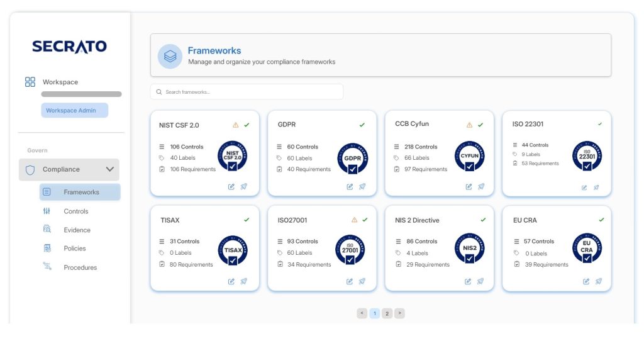Click green checkmark on TISAX card
This screenshot has width=644, height=346.
click(x=247, y=220)
